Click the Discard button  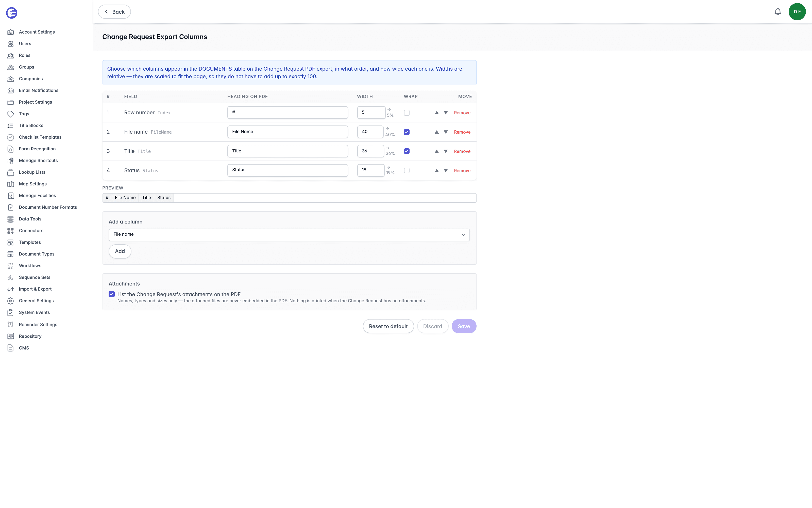coord(432,326)
